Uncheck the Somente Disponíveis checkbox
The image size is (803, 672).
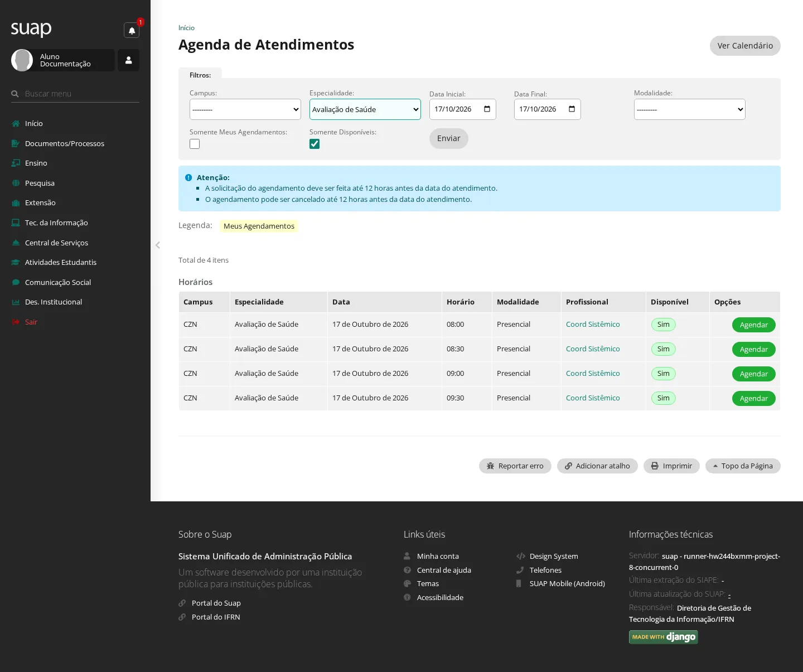pyautogui.click(x=315, y=144)
